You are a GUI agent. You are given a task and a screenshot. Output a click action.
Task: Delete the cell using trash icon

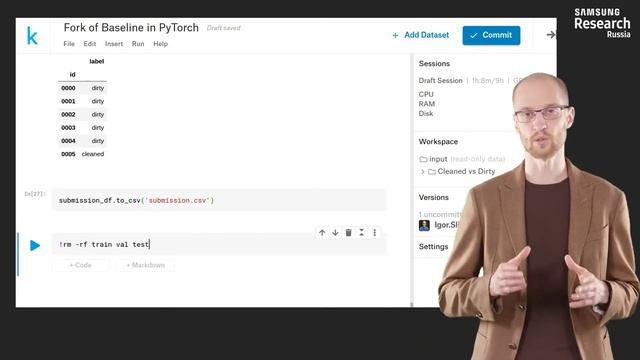[x=348, y=233]
